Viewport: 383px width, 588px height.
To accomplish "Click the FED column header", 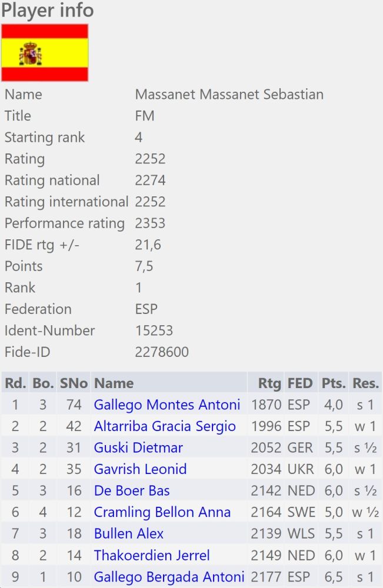I will [300, 383].
